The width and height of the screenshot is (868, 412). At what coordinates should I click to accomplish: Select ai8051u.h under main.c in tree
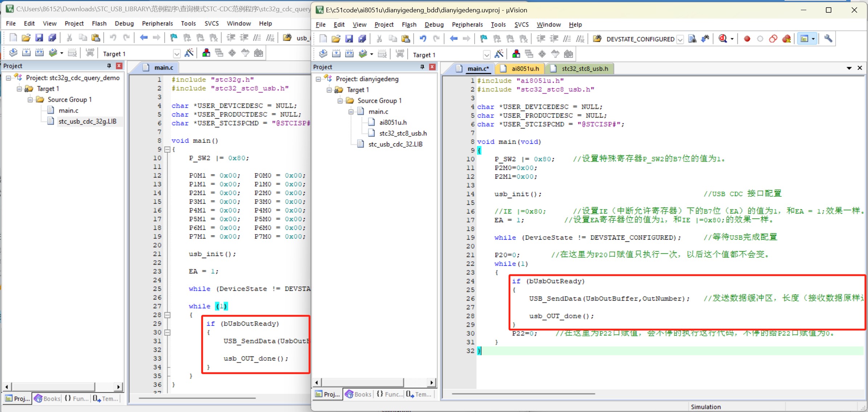(x=393, y=122)
